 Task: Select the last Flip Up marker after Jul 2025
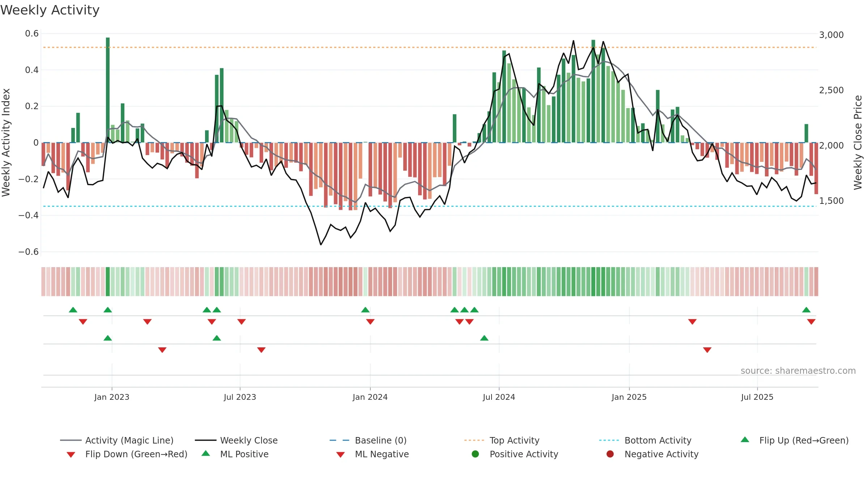pos(806,310)
